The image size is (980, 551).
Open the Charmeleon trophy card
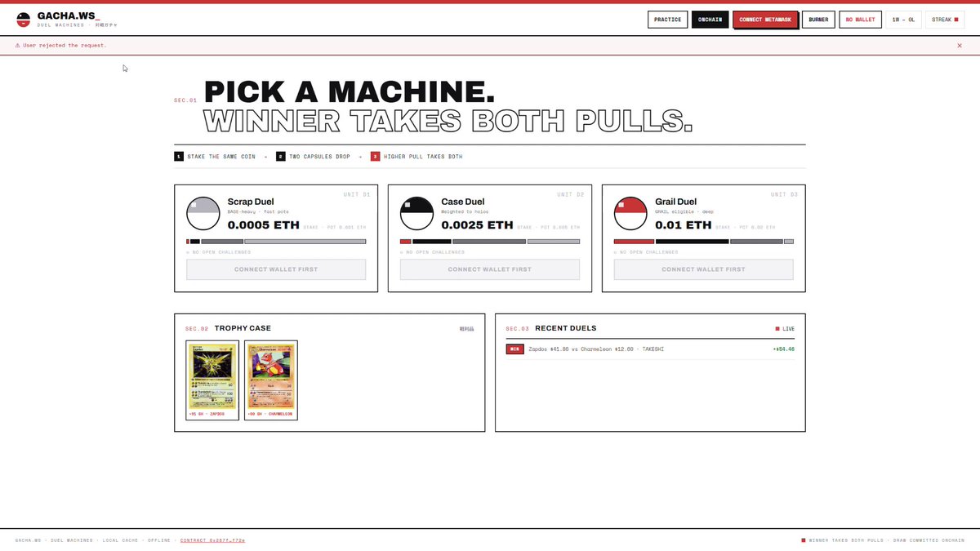point(271,380)
